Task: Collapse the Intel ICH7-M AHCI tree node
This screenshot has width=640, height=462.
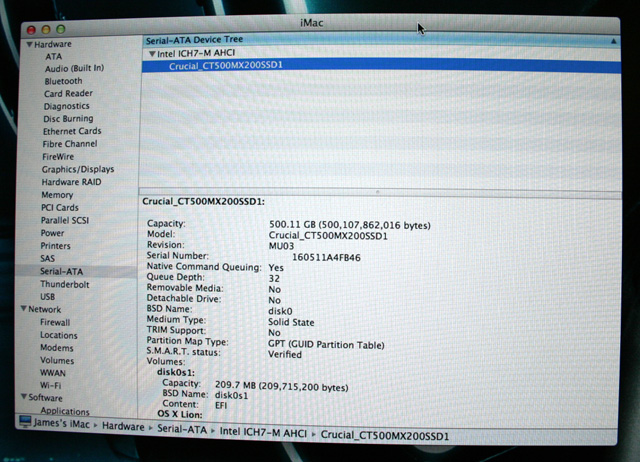Action: [152, 53]
